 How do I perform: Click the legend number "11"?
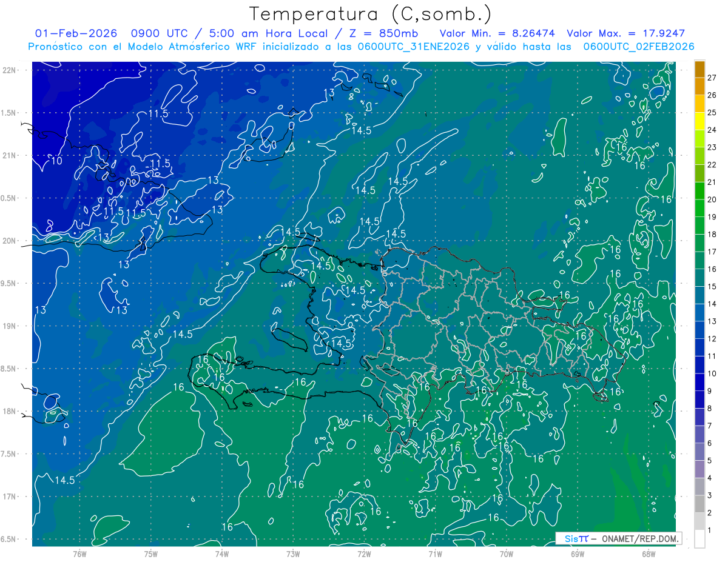point(712,356)
